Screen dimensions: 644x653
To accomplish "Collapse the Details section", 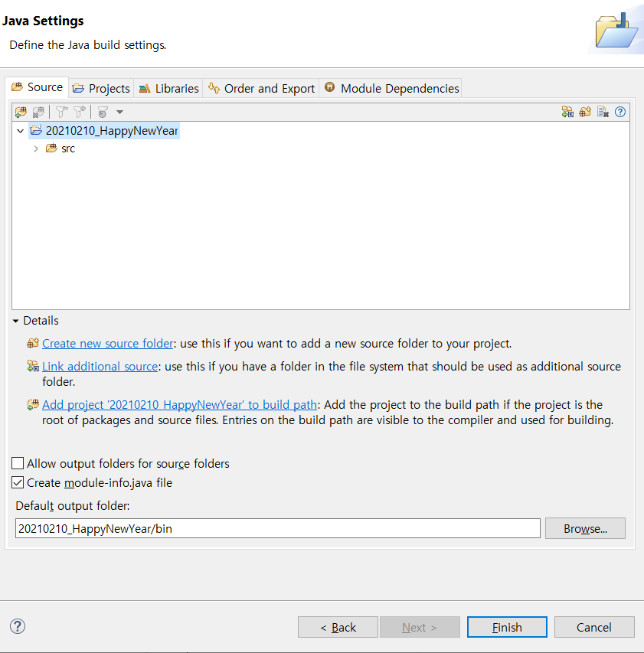I will 17,320.
